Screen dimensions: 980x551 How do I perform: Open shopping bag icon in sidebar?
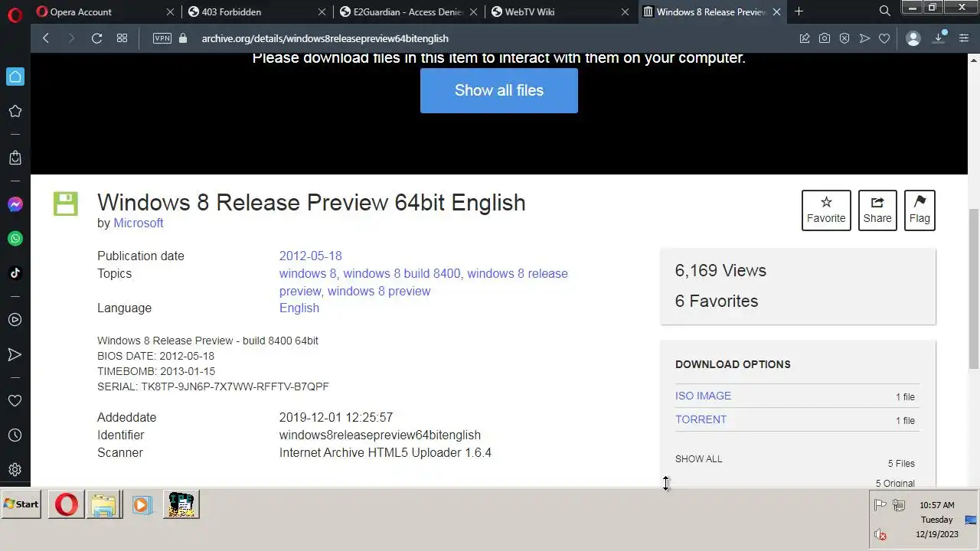[x=15, y=158]
